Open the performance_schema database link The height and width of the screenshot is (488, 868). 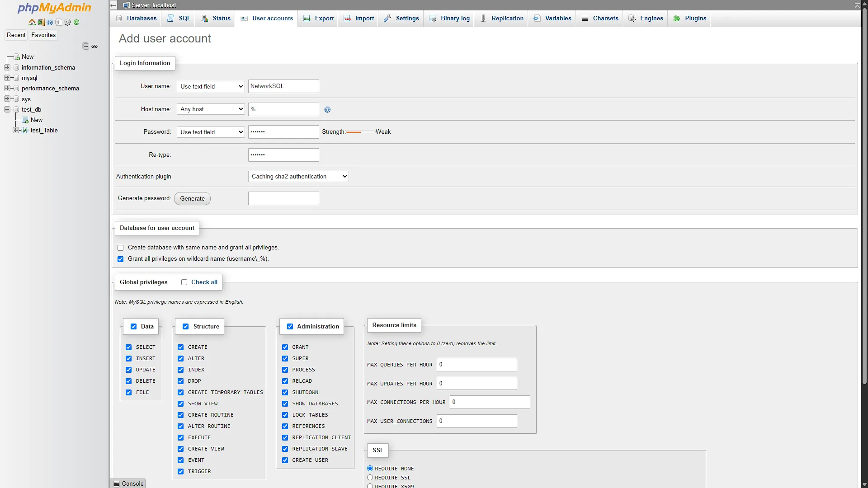[x=50, y=89]
